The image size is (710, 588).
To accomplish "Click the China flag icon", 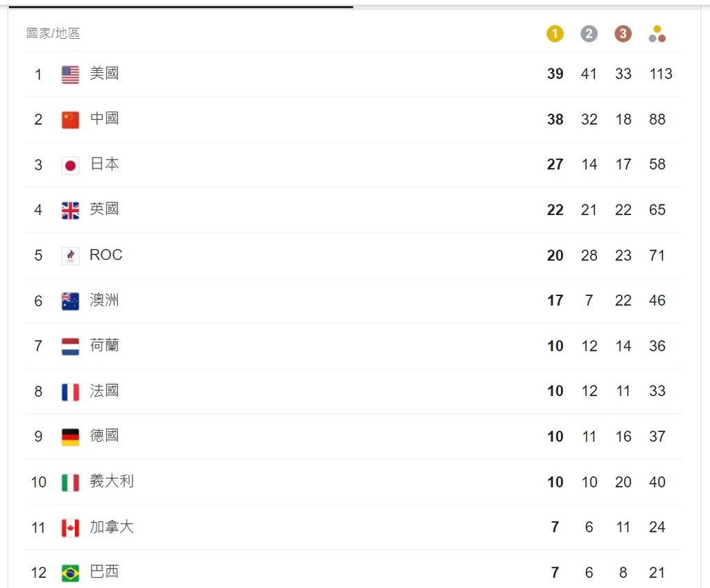I will point(70,119).
